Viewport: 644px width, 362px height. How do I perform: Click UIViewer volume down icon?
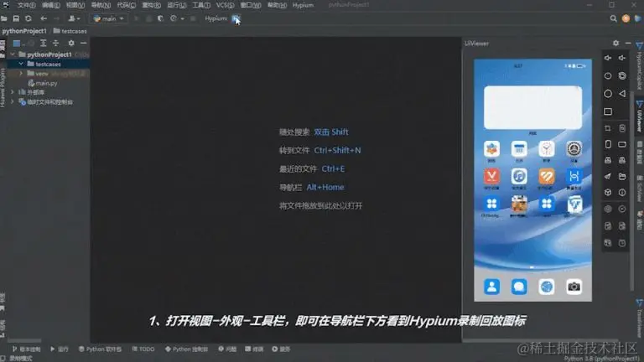pos(622,58)
